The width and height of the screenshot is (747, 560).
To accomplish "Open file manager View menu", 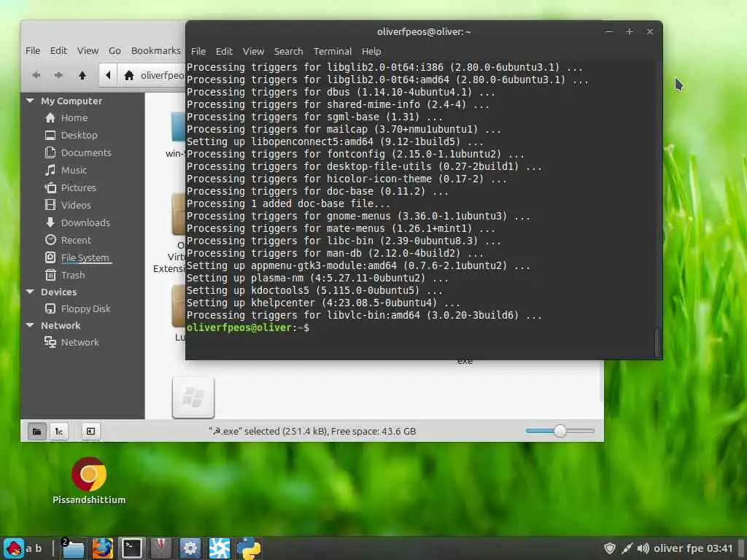I will pos(88,50).
